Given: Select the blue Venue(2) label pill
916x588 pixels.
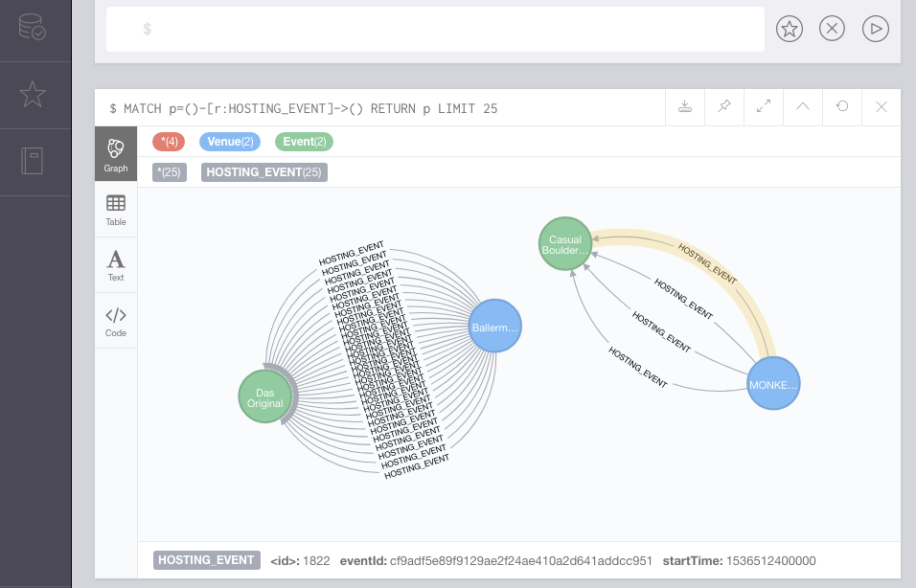Looking at the screenshot, I should tap(230, 142).
